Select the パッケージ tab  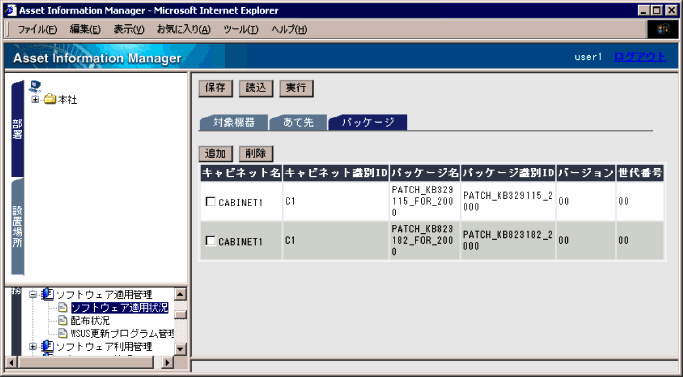[x=368, y=122]
